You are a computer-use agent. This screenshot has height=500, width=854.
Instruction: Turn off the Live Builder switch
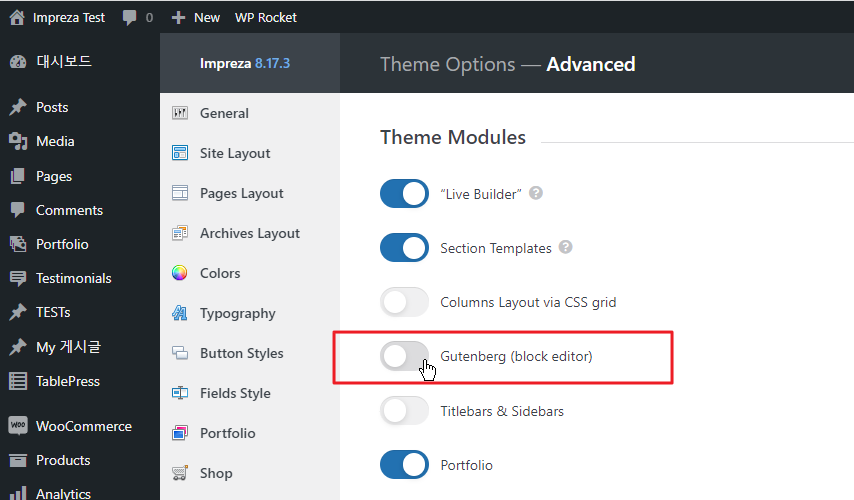click(404, 194)
